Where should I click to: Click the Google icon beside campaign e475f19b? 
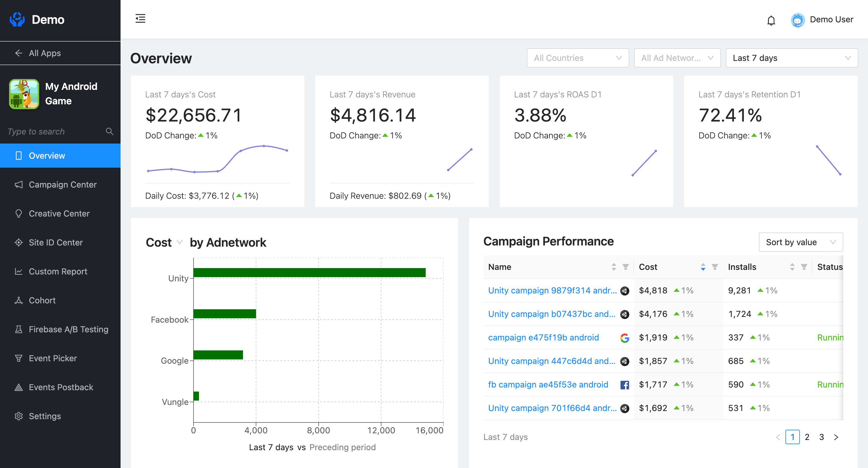coord(625,337)
